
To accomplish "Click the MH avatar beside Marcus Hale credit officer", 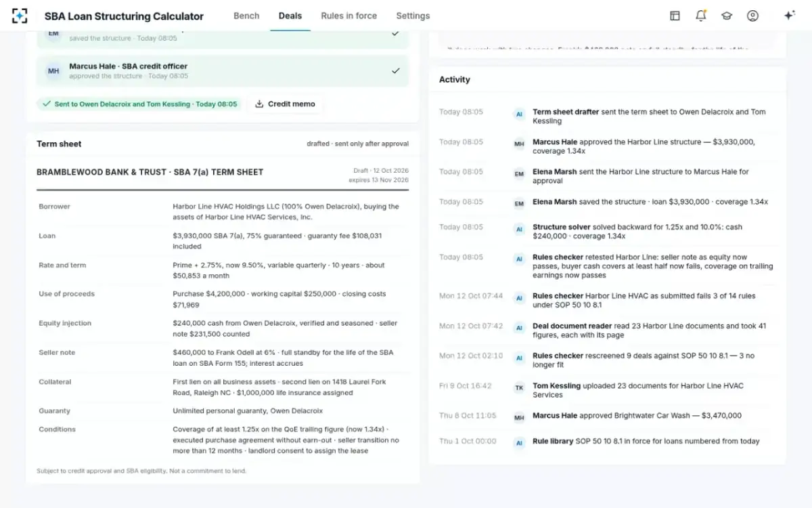I will click(53, 71).
